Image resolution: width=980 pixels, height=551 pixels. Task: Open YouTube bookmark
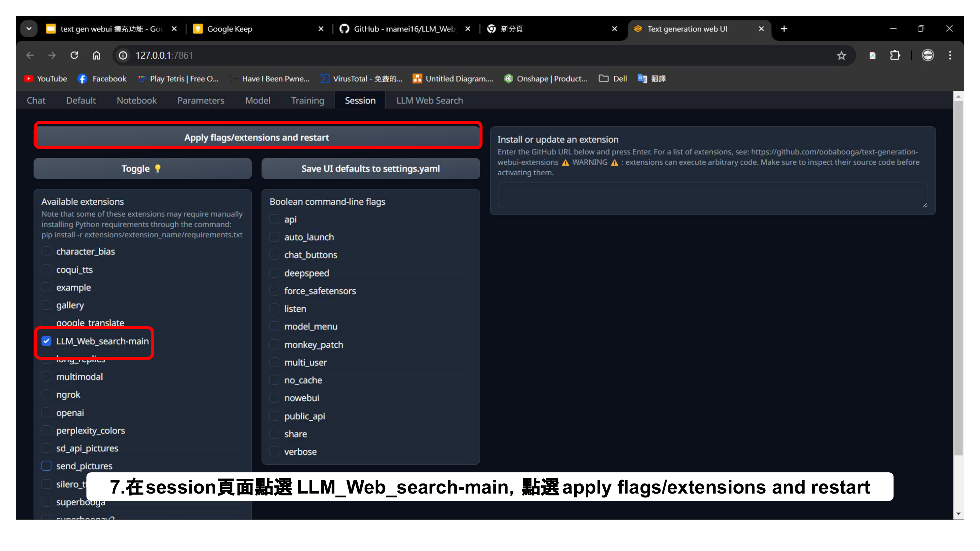pyautogui.click(x=45, y=79)
